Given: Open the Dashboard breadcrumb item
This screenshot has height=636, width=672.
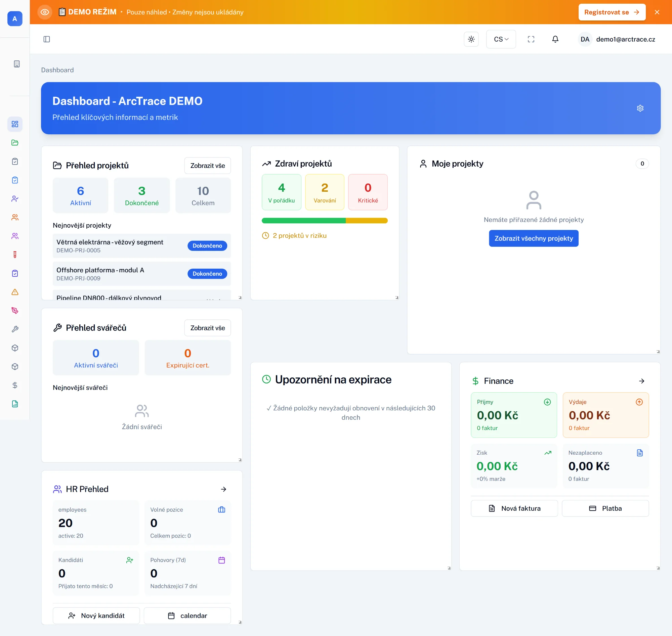Looking at the screenshot, I should click(x=57, y=70).
